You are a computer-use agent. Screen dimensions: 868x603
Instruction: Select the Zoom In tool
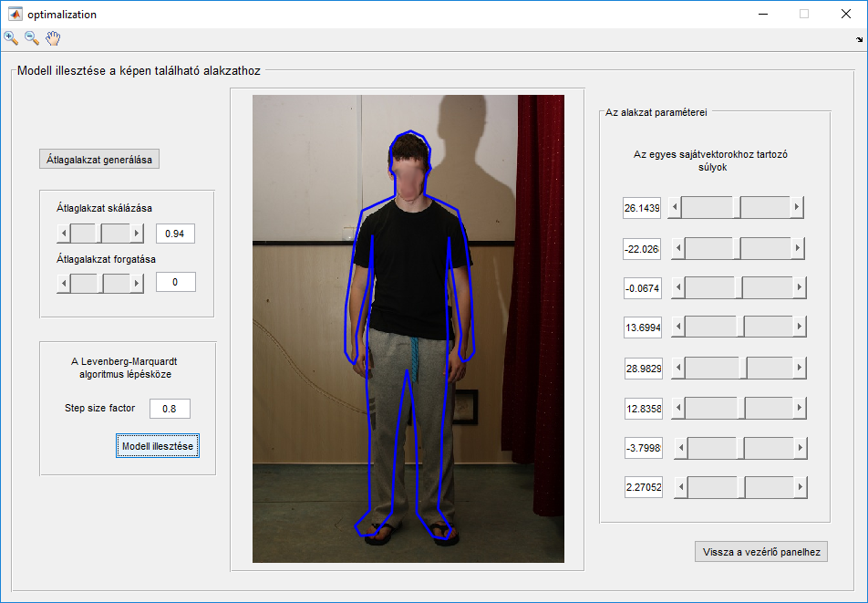pyautogui.click(x=11, y=38)
